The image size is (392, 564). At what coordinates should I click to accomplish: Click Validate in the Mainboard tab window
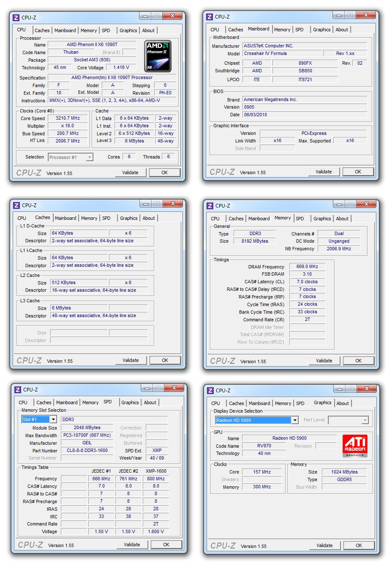pyautogui.click(x=324, y=172)
